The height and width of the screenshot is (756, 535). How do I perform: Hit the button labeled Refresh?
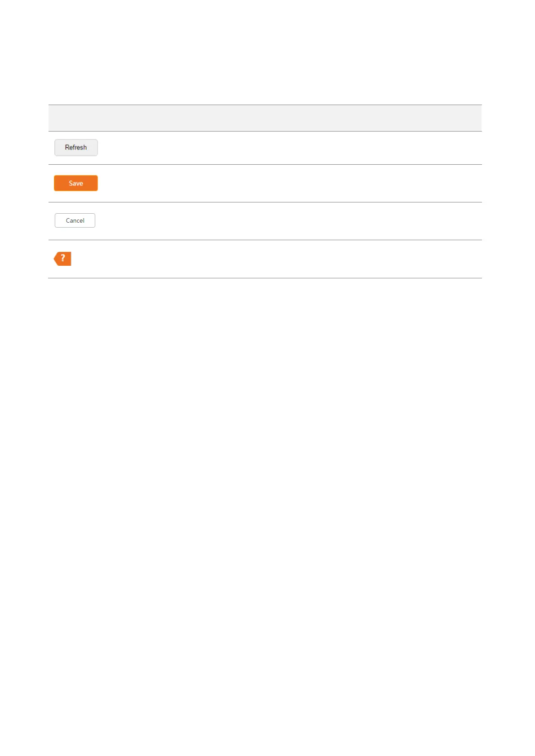76,148
